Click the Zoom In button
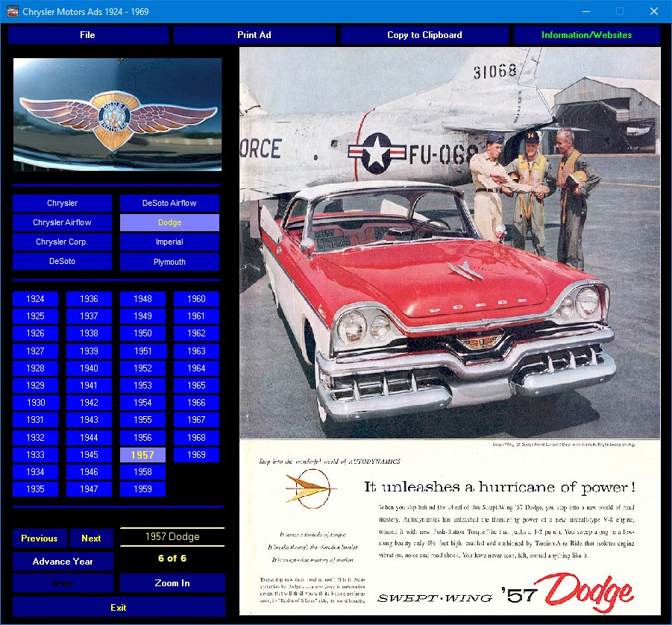Screen dimensions: 672x625 click(x=172, y=583)
